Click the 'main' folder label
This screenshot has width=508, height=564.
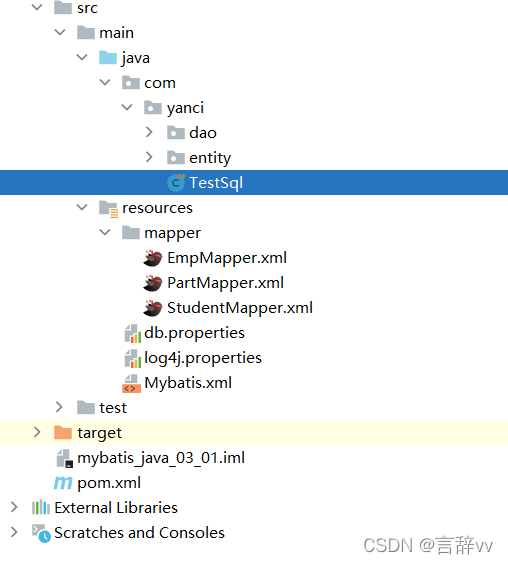tap(117, 33)
